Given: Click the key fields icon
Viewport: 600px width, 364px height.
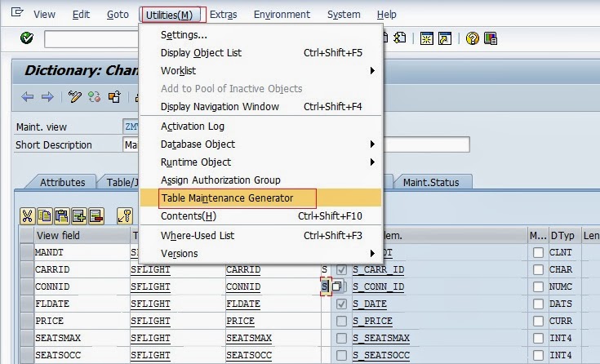Looking at the screenshot, I should point(124,216).
